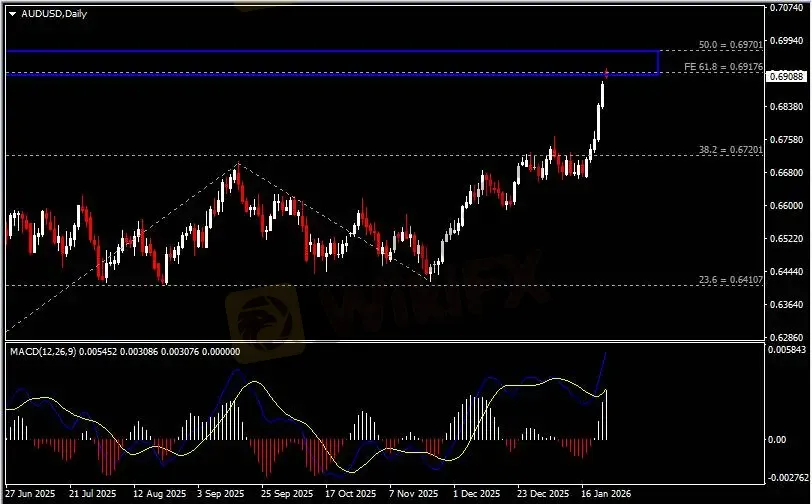Click the red arrow marker above latest candle
This screenshot has width=812, height=504.
(606, 73)
